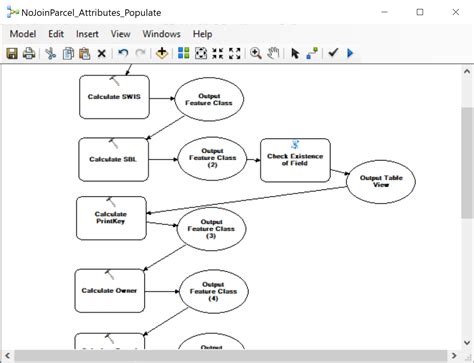Click the horizontal scrollbar right arrow

coord(454,356)
